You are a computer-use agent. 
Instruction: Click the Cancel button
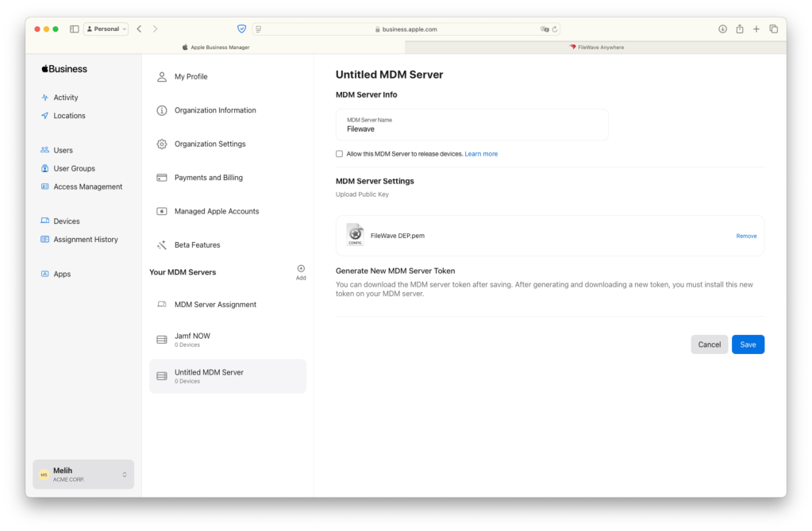point(709,344)
